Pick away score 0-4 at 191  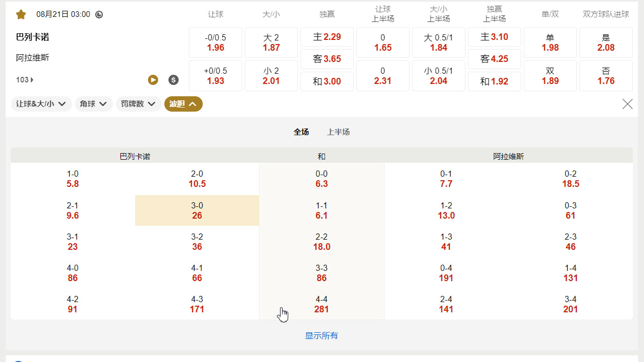coord(446,273)
